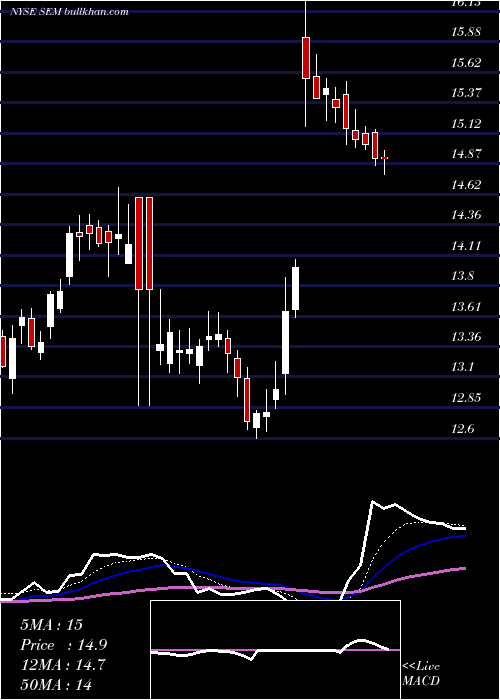
Task: Click the 15.88 price axis label
Action: 466,32
